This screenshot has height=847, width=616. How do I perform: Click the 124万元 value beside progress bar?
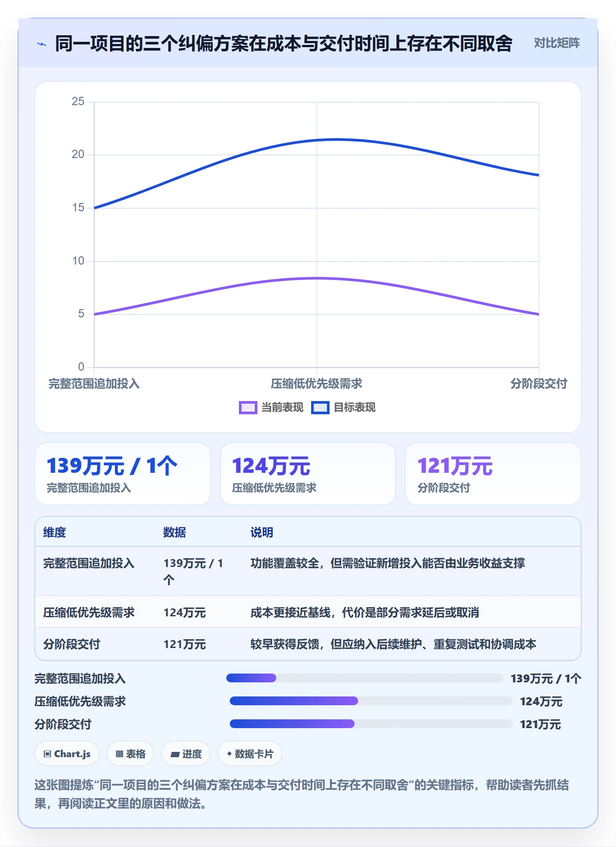coord(541,701)
